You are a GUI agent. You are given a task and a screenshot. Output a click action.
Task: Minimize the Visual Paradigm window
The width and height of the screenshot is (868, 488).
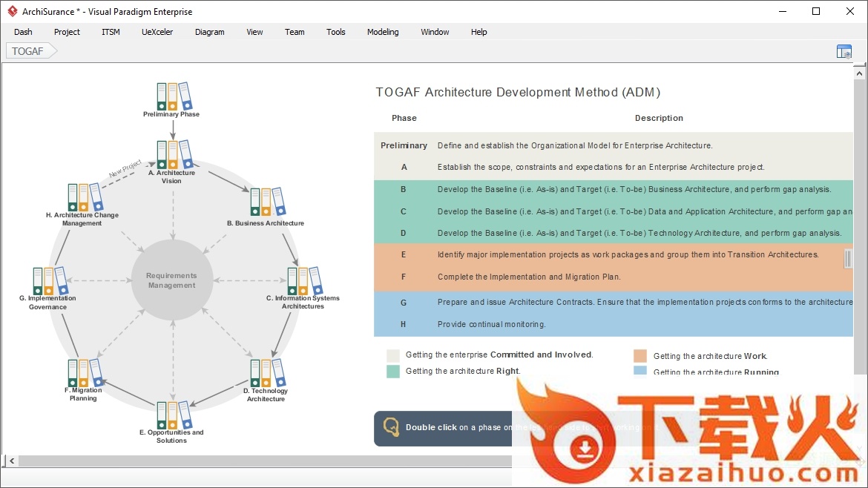point(783,11)
